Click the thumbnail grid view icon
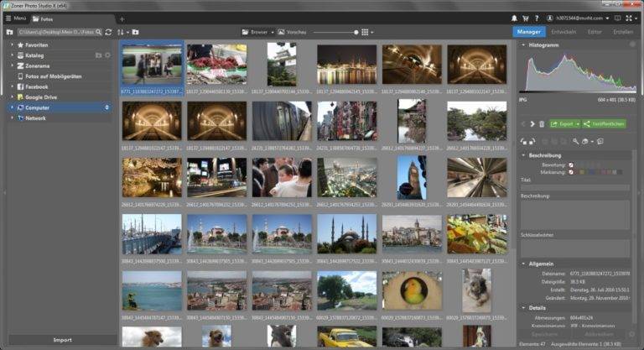This screenshot has height=350, width=644. (365, 32)
